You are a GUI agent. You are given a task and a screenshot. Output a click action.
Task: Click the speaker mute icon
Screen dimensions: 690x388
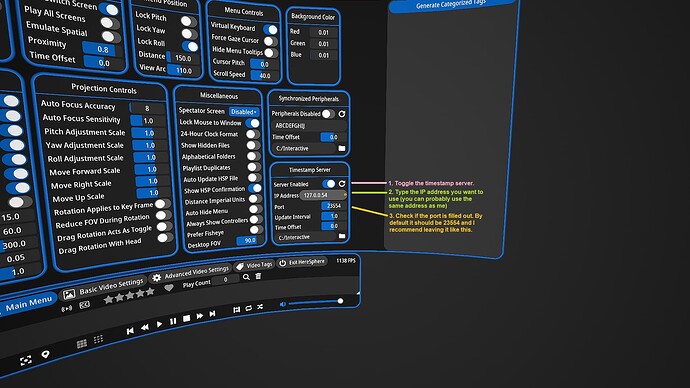(283, 304)
